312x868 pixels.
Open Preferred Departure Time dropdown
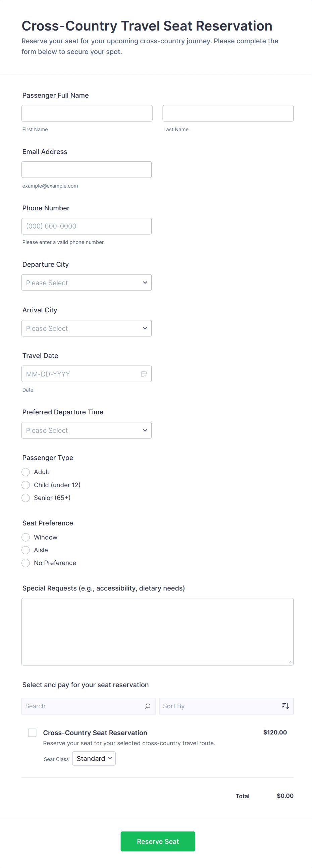87,430
